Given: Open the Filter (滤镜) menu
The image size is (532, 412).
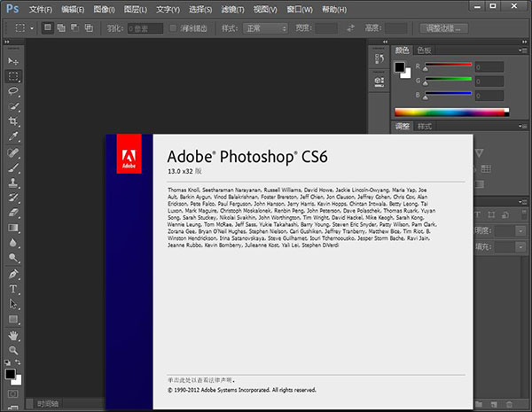Looking at the screenshot, I should [x=233, y=9].
